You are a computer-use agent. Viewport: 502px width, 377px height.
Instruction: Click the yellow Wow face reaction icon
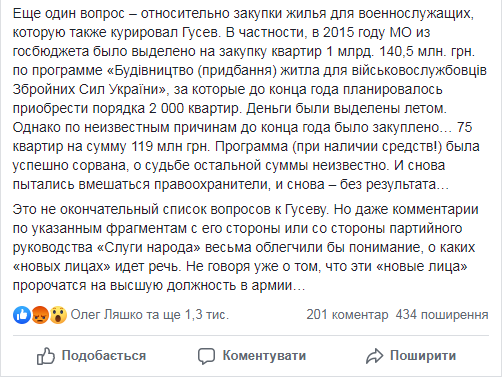point(58,315)
